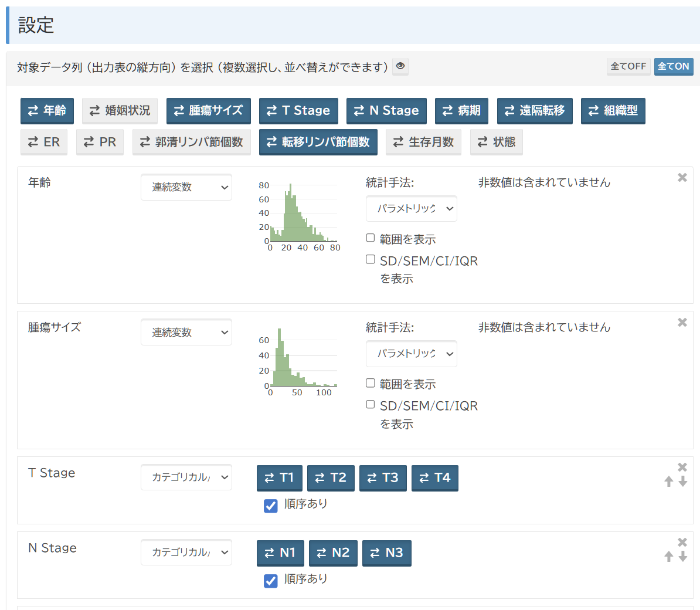Move T Stage row down with arrow
700x610 pixels.
(x=683, y=482)
